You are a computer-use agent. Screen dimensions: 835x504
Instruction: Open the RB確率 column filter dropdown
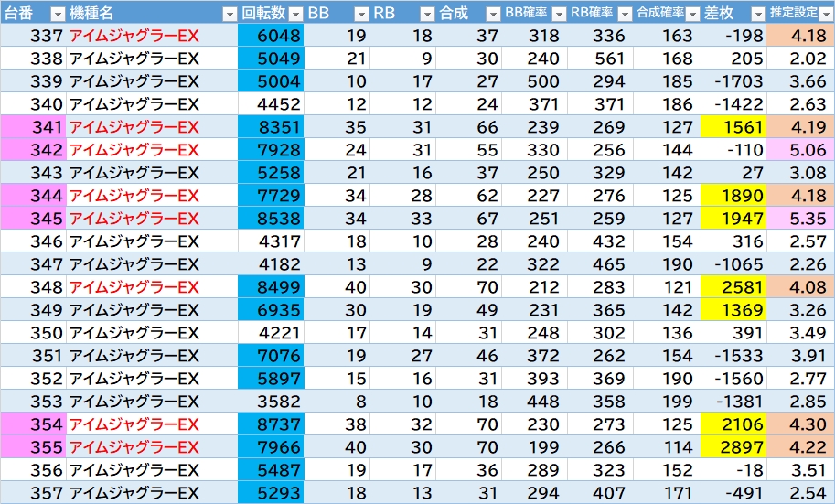click(626, 15)
